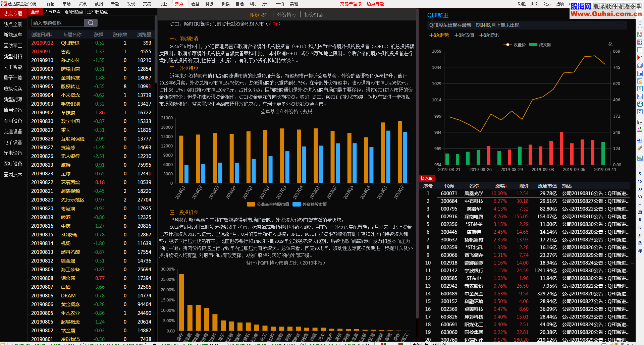Click the search magnifier icon beside topic input
644x345 pixels.
91,23
